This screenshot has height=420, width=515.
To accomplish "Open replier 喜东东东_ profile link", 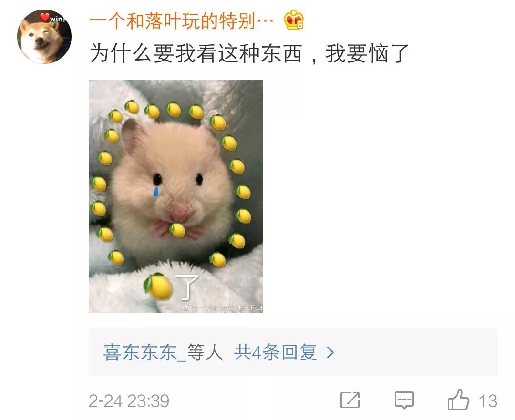I will (x=144, y=352).
